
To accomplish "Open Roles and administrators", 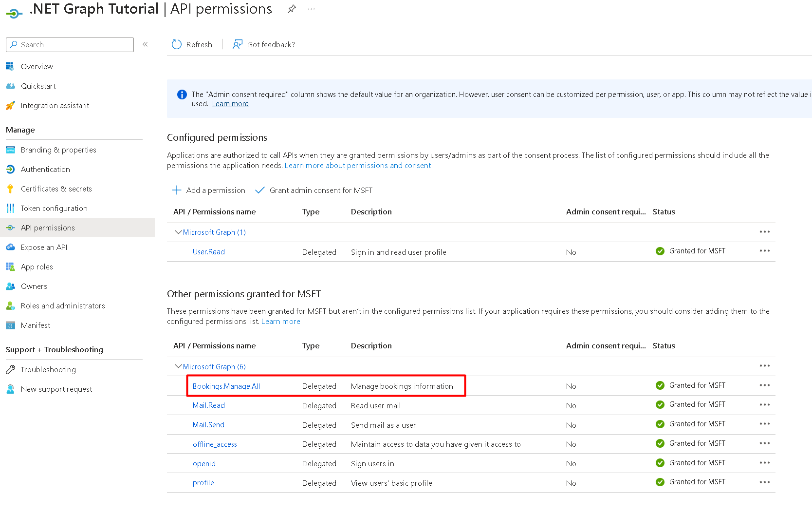I will coord(62,305).
